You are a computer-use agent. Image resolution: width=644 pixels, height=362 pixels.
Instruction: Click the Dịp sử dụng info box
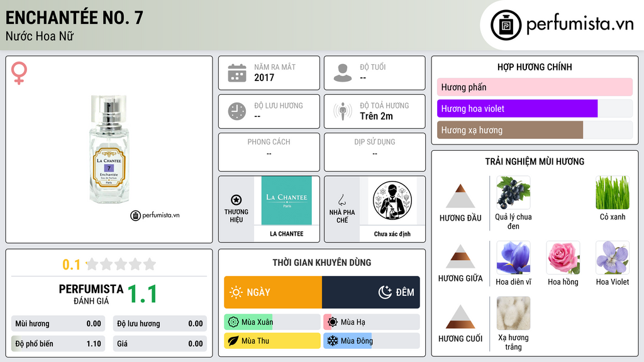(x=375, y=152)
